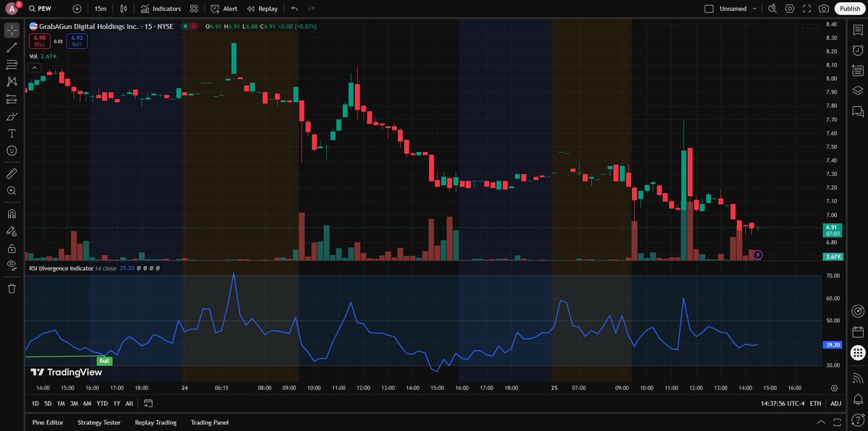
Task: Open the emoji icons tool
Action: [x=12, y=150]
